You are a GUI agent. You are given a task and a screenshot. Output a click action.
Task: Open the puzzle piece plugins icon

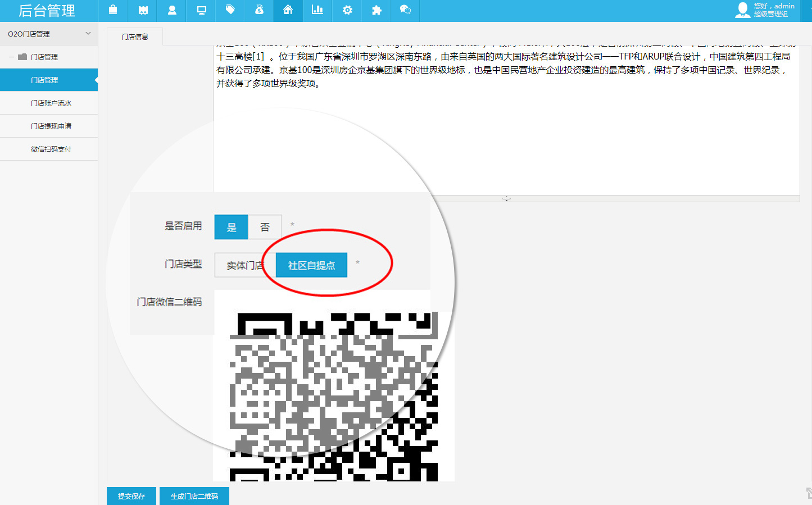[x=376, y=10]
